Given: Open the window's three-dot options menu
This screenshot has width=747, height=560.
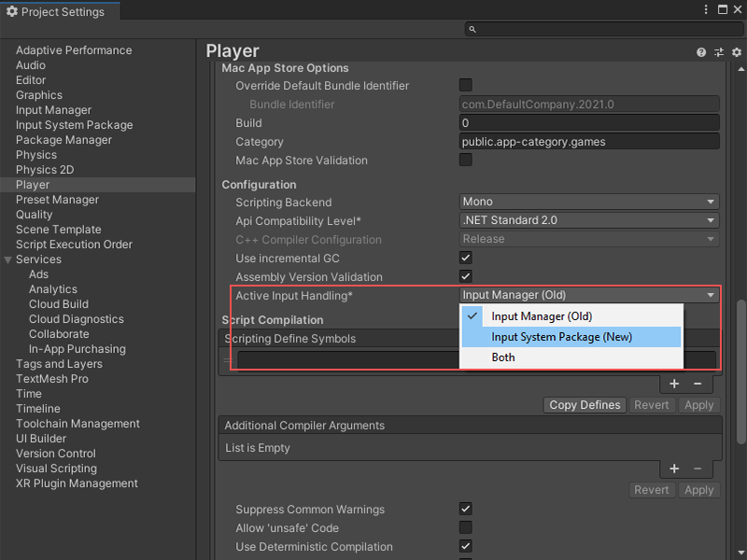Looking at the screenshot, I should pos(705,11).
